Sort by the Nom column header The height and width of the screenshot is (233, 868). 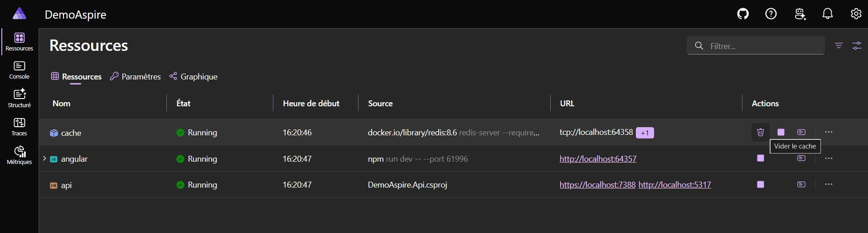pos(62,103)
